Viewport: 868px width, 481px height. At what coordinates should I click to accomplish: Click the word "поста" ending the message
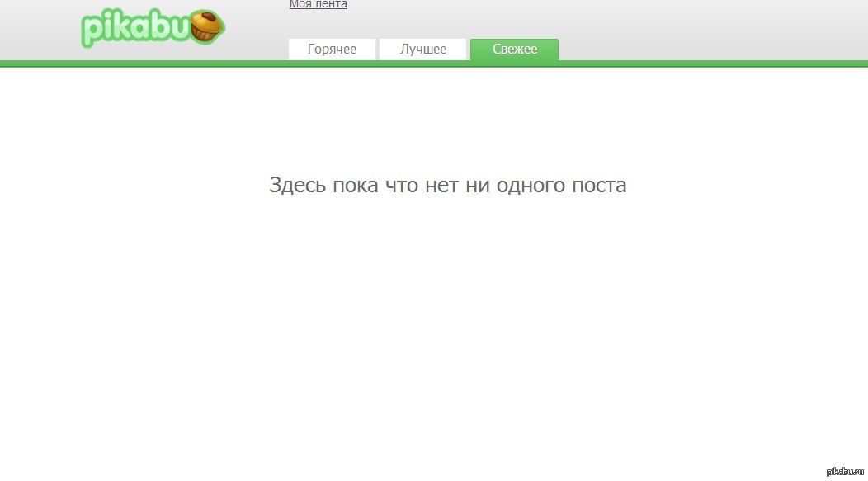click(599, 186)
